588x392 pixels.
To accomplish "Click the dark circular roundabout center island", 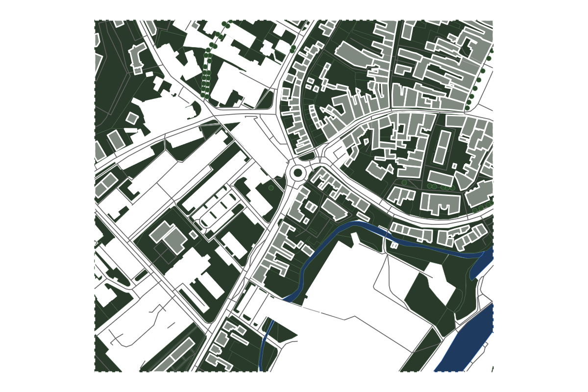I will click(298, 173).
